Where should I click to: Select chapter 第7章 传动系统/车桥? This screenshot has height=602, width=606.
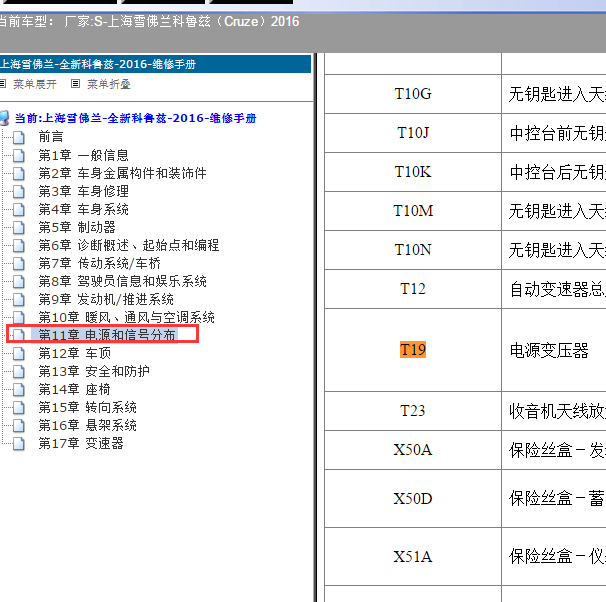click(x=99, y=264)
